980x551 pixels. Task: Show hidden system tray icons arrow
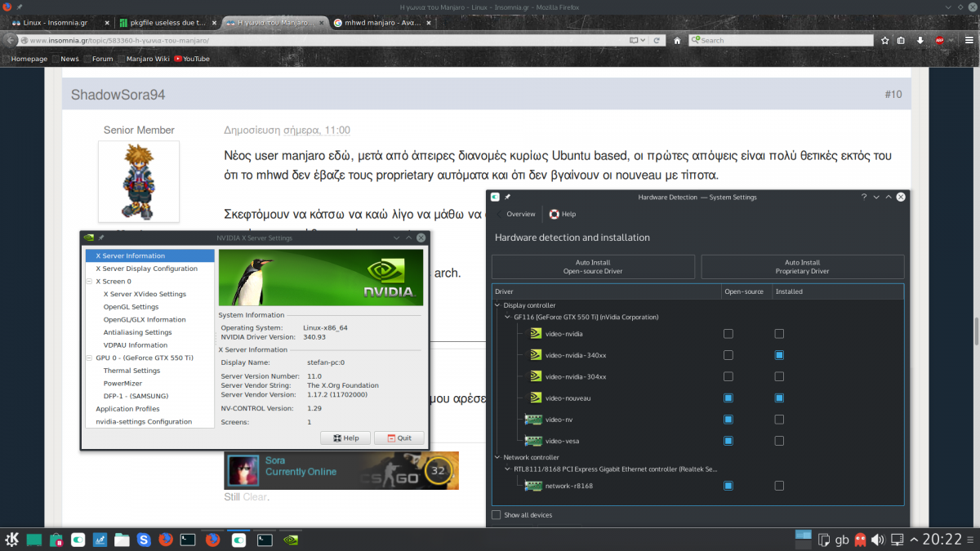coord(915,540)
